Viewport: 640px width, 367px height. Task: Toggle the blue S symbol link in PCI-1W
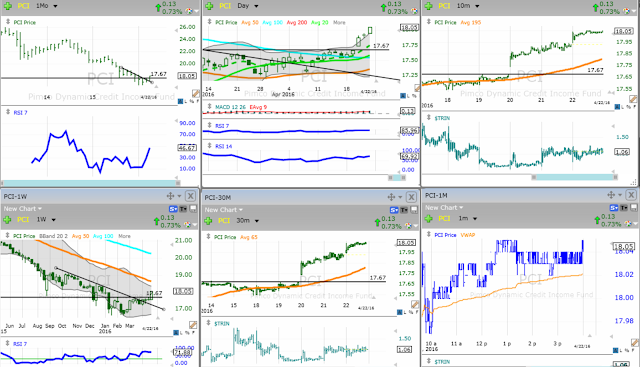click(x=173, y=209)
